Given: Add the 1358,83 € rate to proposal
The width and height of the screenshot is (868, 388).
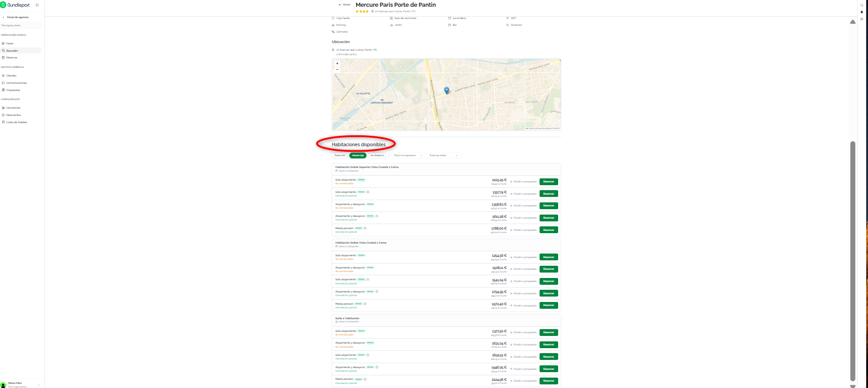Looking at the screenshot, I should [523, 206].
